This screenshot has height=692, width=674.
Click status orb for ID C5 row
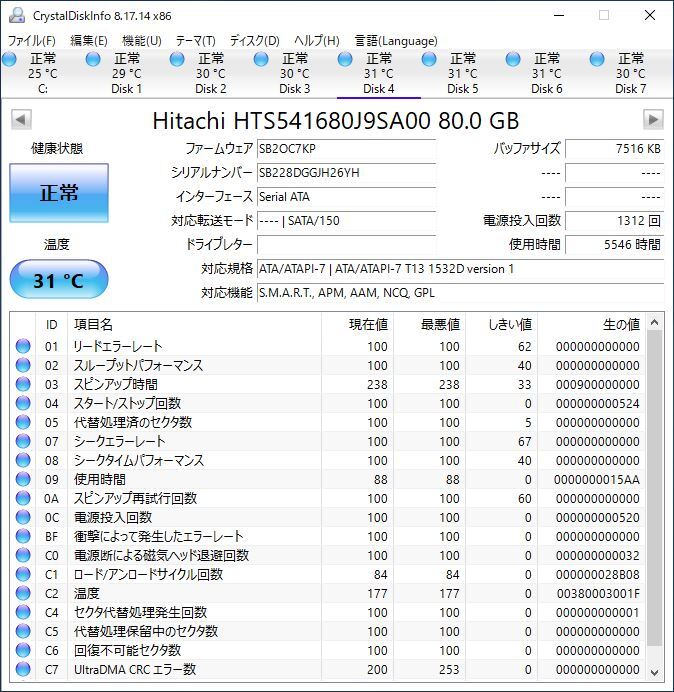[23, 631]
